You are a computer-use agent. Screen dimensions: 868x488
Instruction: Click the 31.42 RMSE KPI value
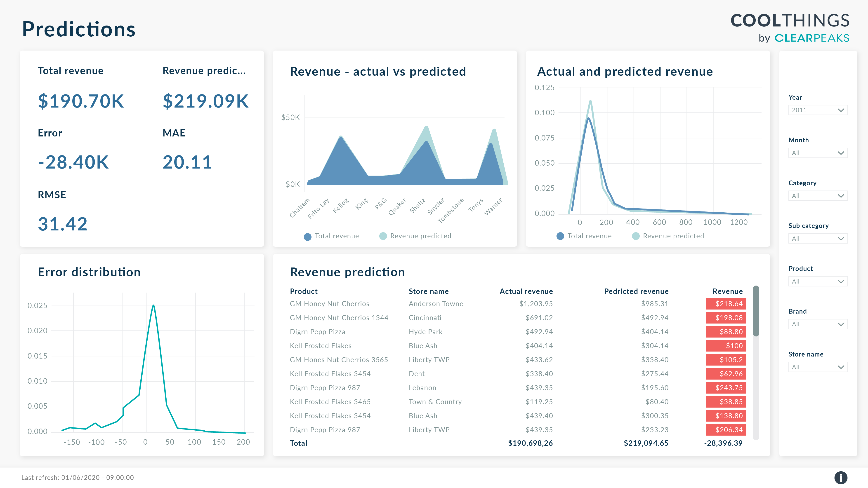[x=63, y=224]
